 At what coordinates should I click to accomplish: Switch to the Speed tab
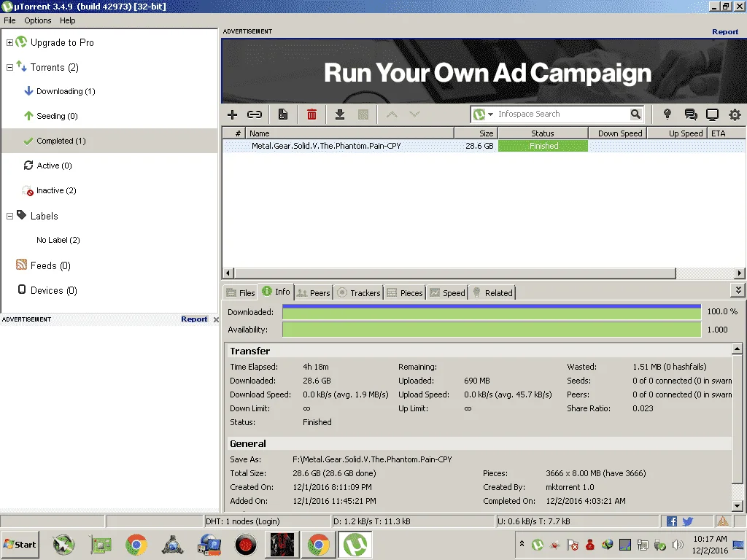pyautogui.click(x=447, y=293)
